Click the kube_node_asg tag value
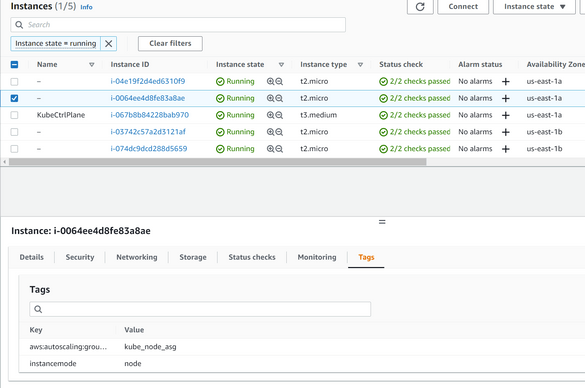Screen dimensions: 585x388 pos(150,347)
